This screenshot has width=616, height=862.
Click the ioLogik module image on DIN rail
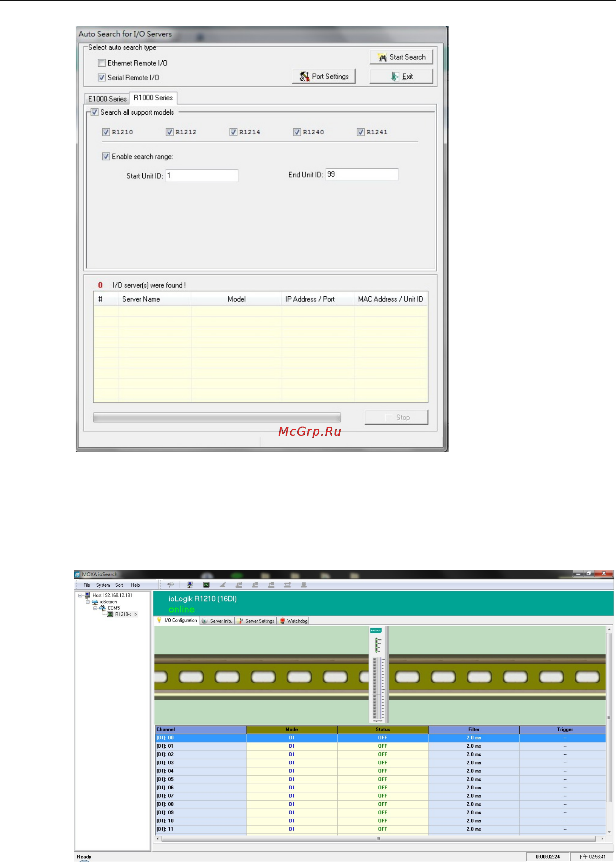pos(379,674)
